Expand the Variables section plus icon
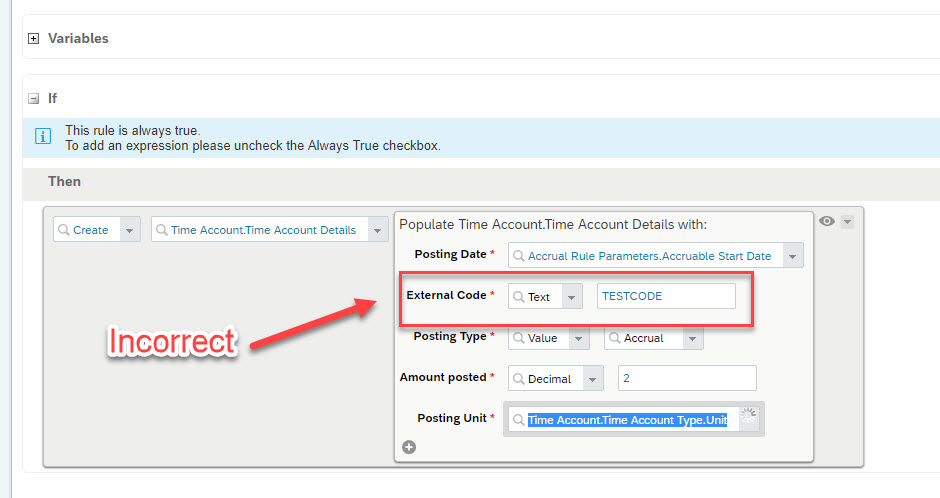This screenshot has width=940, height=498. [x=34, y=38]
